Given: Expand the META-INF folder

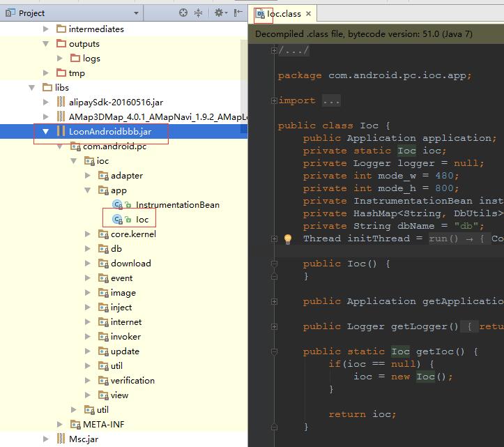Looking at the screenshot, I should pyautogui.click(x=59, y=425).
